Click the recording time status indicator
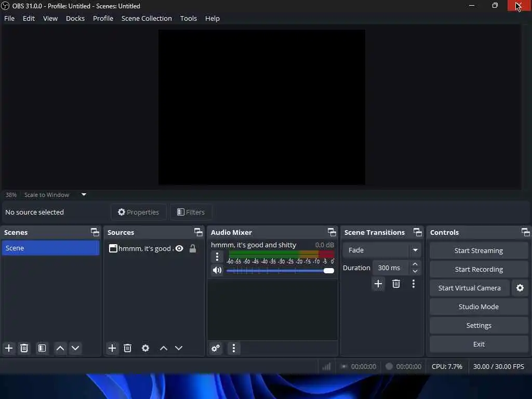Screen dimensions: 532x399 pos(404,366)
